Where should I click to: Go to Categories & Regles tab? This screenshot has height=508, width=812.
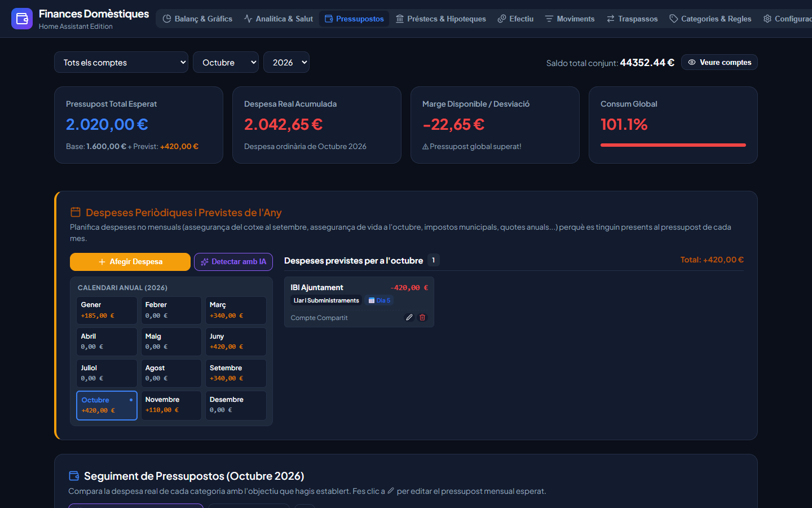click(x=710, y=19)
